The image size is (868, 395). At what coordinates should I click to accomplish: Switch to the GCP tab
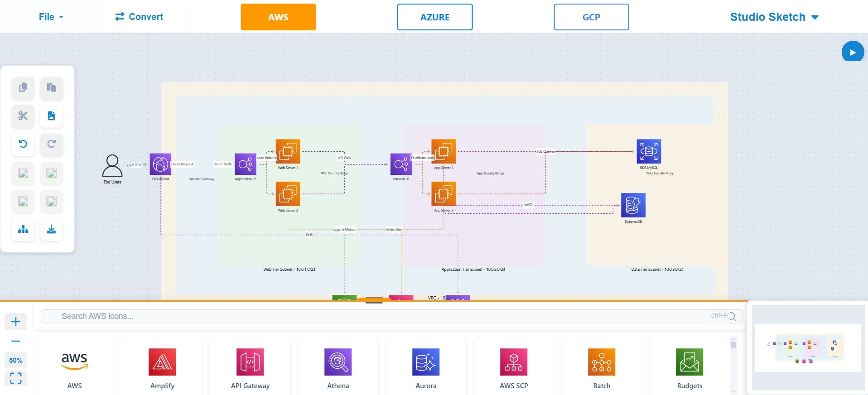coord(591,17)
